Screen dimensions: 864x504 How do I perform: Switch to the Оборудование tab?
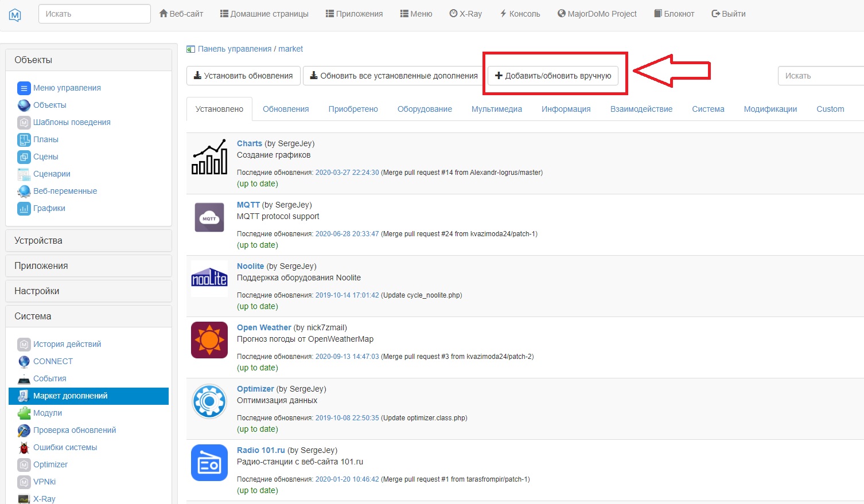click(425, 109)
